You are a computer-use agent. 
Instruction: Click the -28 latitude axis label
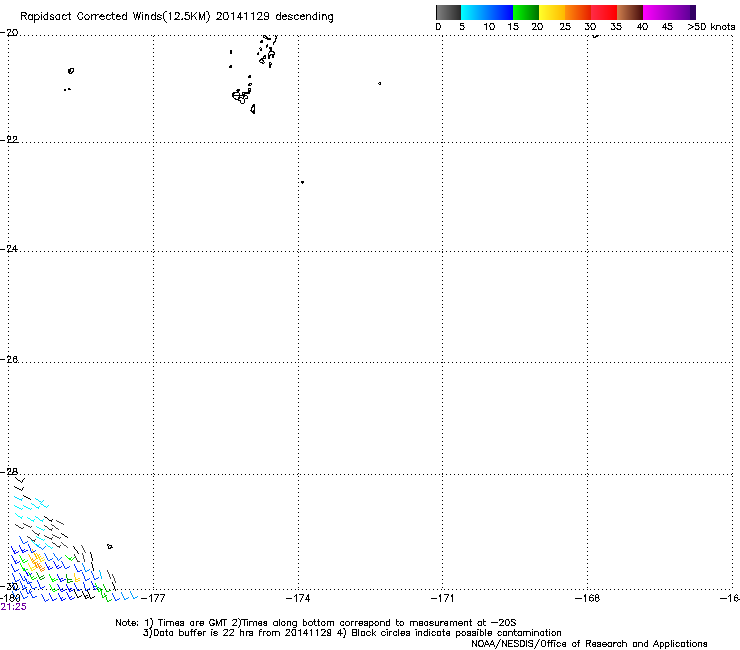click(9, 471)
